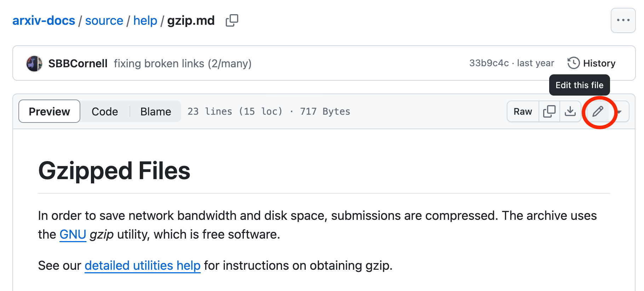
Task: Follow the GNU hyperlink in the text
Action: tap(73, 234)
